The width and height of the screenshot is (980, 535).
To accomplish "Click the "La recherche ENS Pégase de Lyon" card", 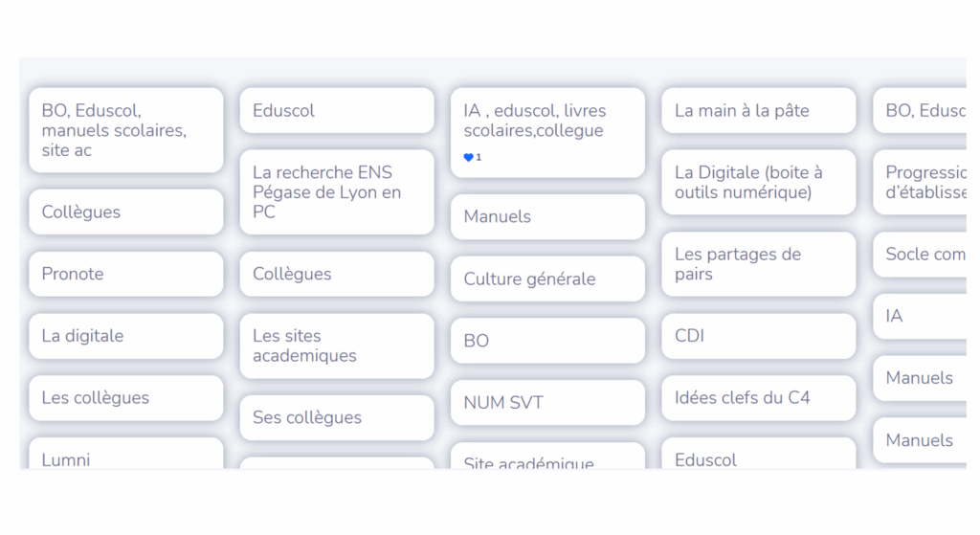I will [337, 191].
